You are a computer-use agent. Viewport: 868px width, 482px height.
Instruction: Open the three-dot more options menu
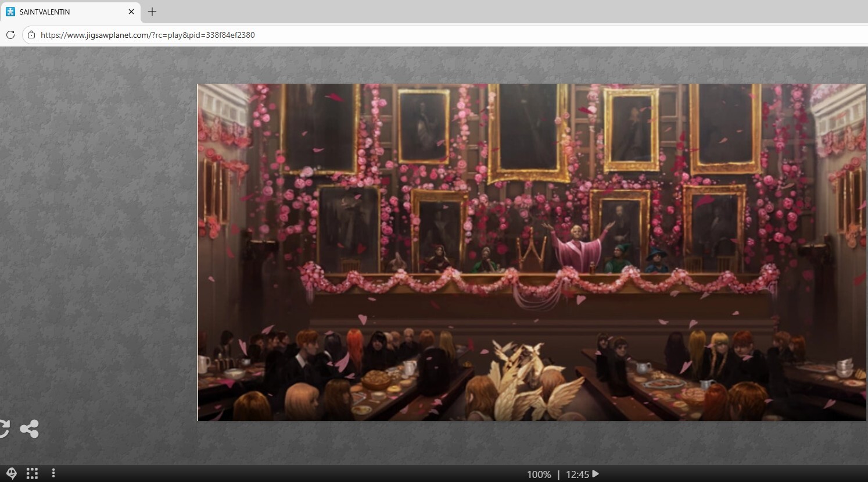(x=53, y=473)
